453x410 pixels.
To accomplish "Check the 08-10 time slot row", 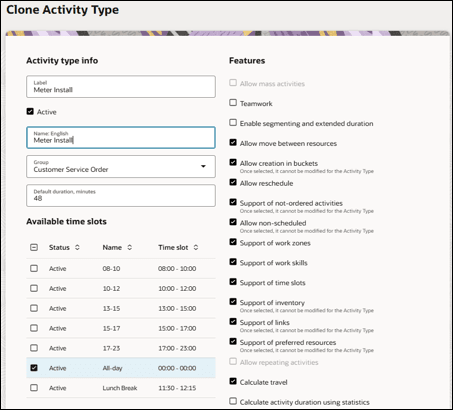I will (x=34, y=268).
